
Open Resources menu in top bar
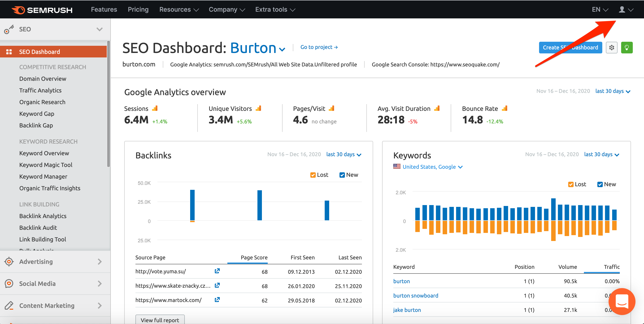(179, 9)
